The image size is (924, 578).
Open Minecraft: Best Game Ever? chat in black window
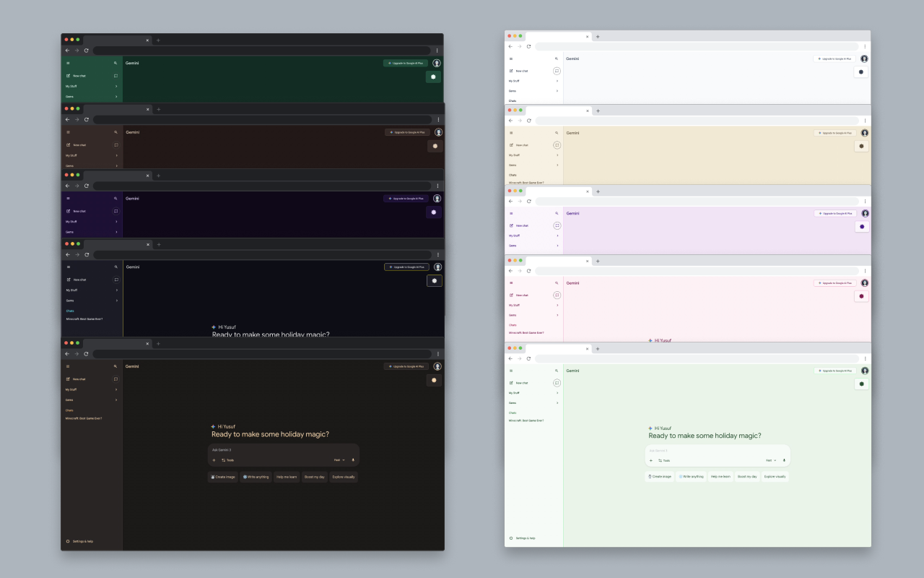coord(84,418)
